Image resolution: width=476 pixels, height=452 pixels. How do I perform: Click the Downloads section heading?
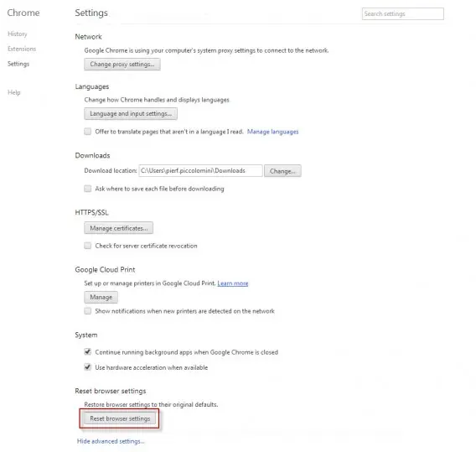92,155
